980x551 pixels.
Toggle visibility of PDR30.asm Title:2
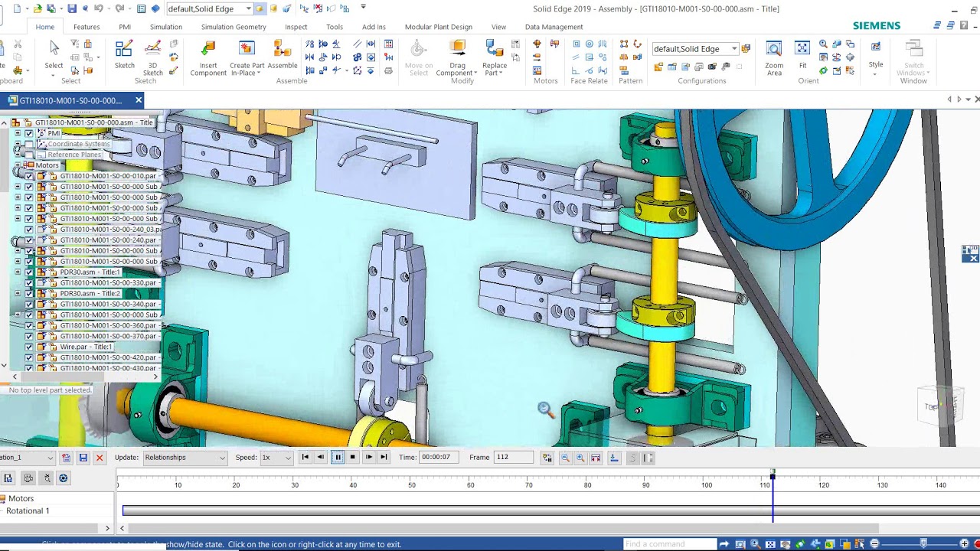click(x=29, y=294)
